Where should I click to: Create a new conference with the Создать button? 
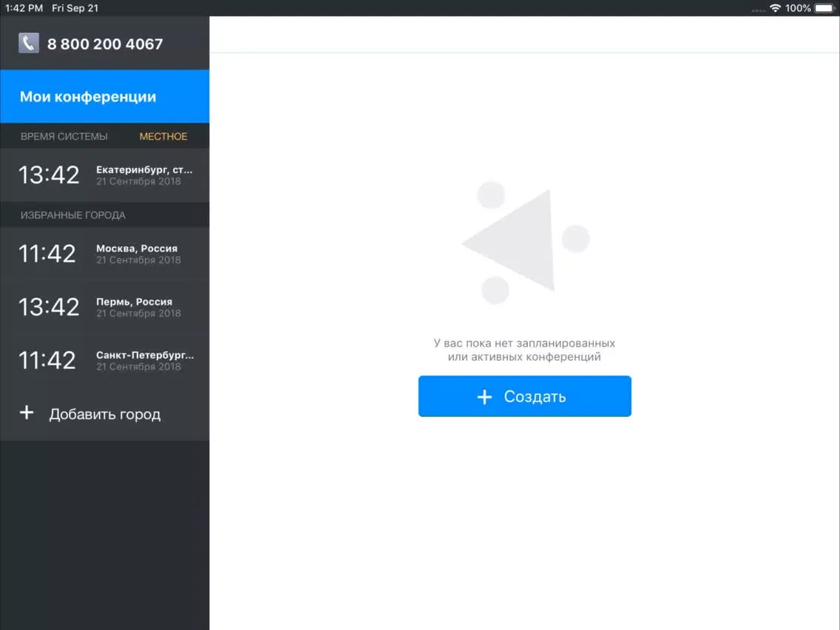[x=524, y=396]
